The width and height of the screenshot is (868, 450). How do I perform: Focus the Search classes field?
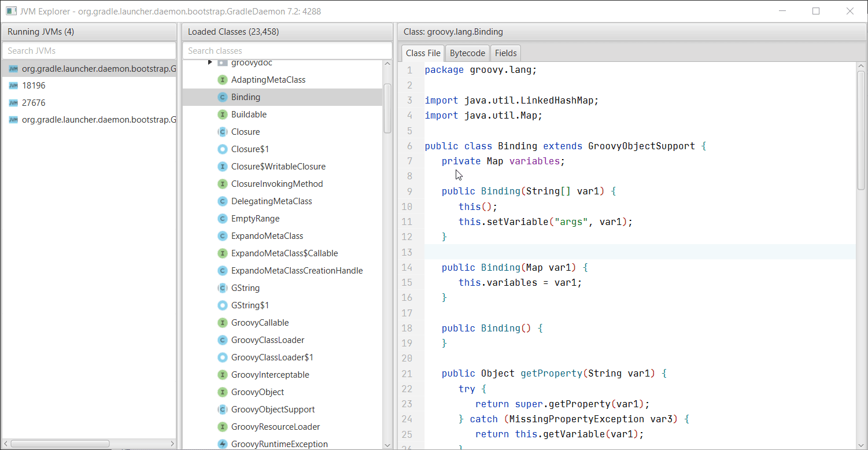coord(287,50)
